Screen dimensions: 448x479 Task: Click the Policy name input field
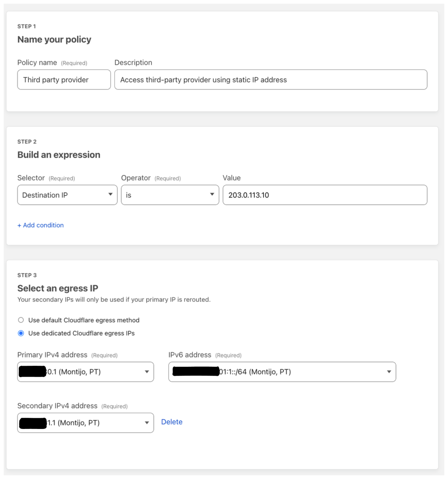pos(64,80)
